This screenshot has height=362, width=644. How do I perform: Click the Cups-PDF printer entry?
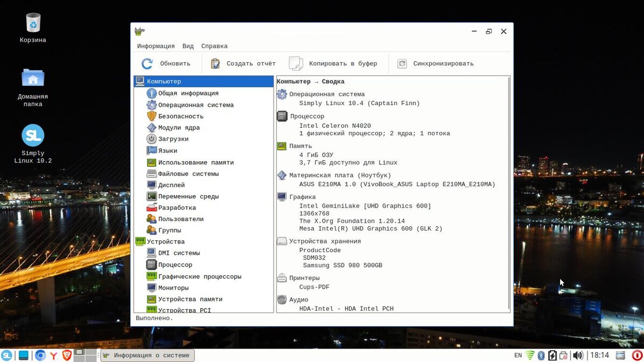point(314,287)
